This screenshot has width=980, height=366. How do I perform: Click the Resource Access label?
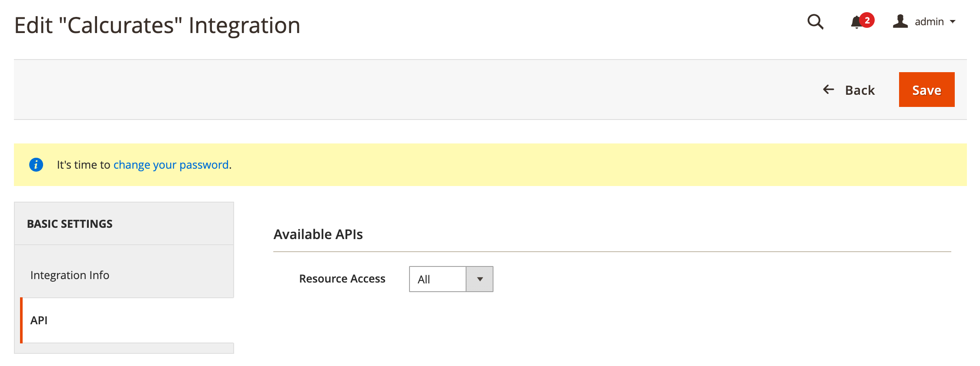pyautogui.click(x=342, y=279)
